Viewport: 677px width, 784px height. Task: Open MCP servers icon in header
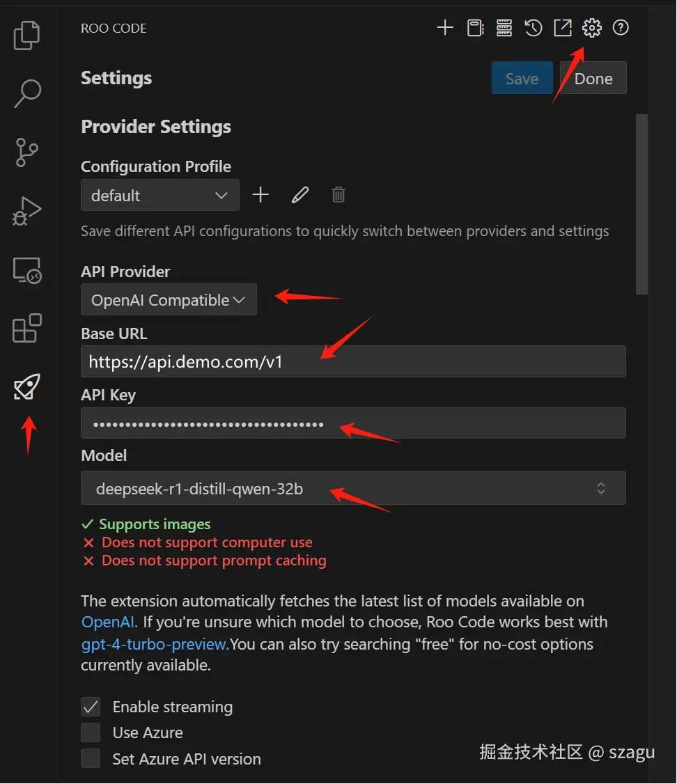click(x=504, y=28)
